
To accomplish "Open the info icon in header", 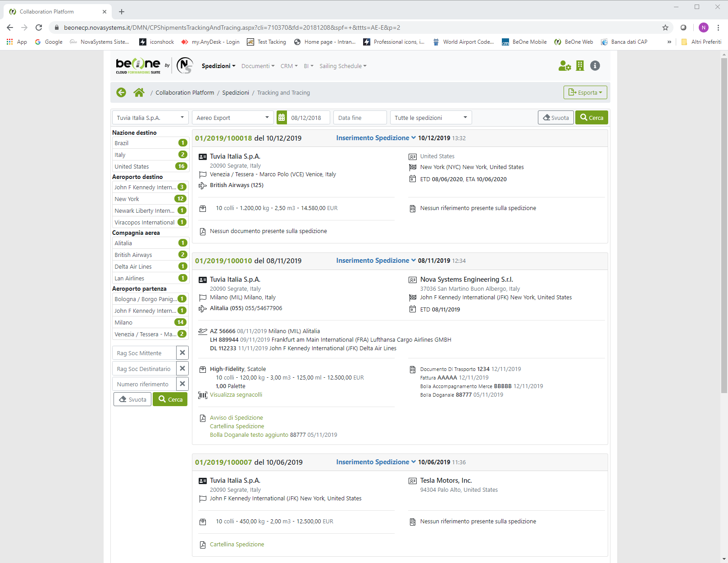I will (595, 66).
